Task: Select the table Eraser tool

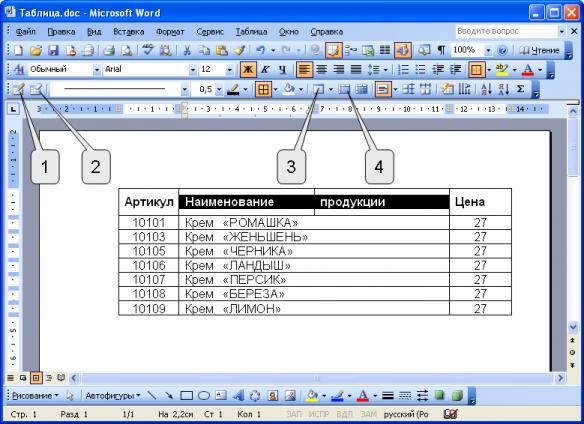Action: pyautogui.click(x=36, y=89)
